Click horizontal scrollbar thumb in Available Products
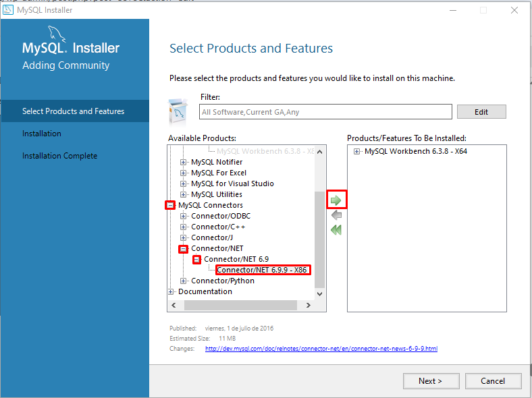This screenshot has height=398, width=532. [x=240, y=305]
